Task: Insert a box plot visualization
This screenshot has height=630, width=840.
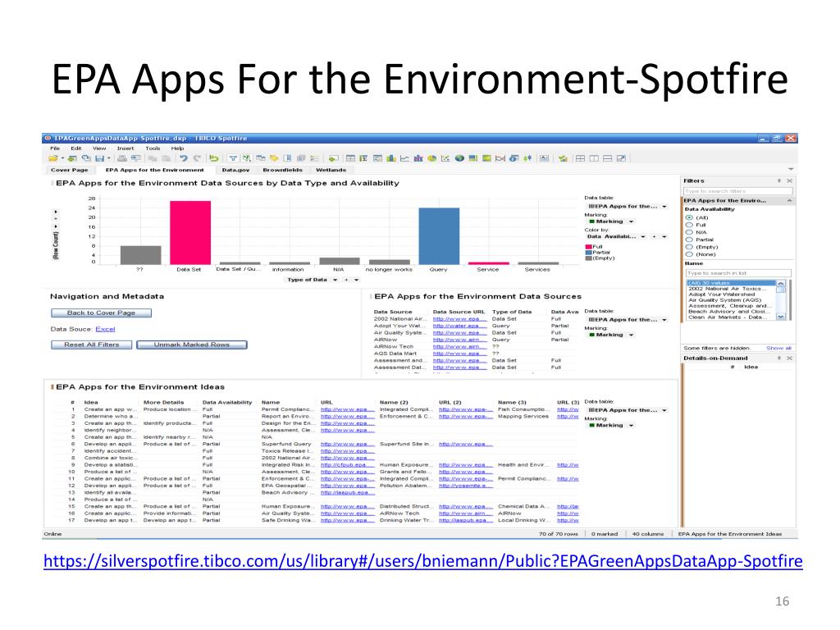Action: [x=527, y=158]
